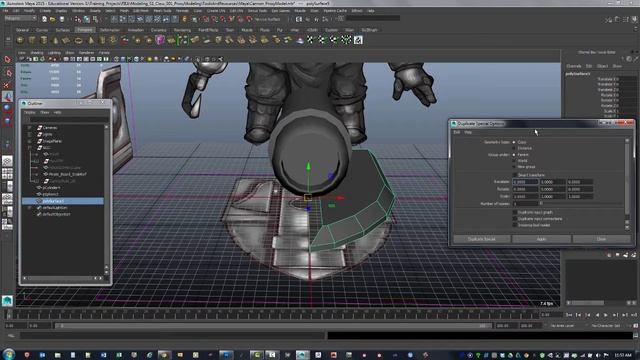Click the Duplicate Special button
The height and width of the screenshot is (360, 640).
482,239
